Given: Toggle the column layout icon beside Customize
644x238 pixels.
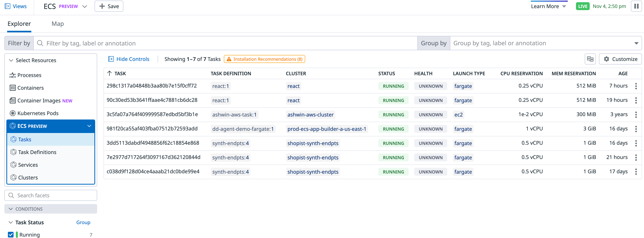Looking at the screenshot, I should 590,59.
